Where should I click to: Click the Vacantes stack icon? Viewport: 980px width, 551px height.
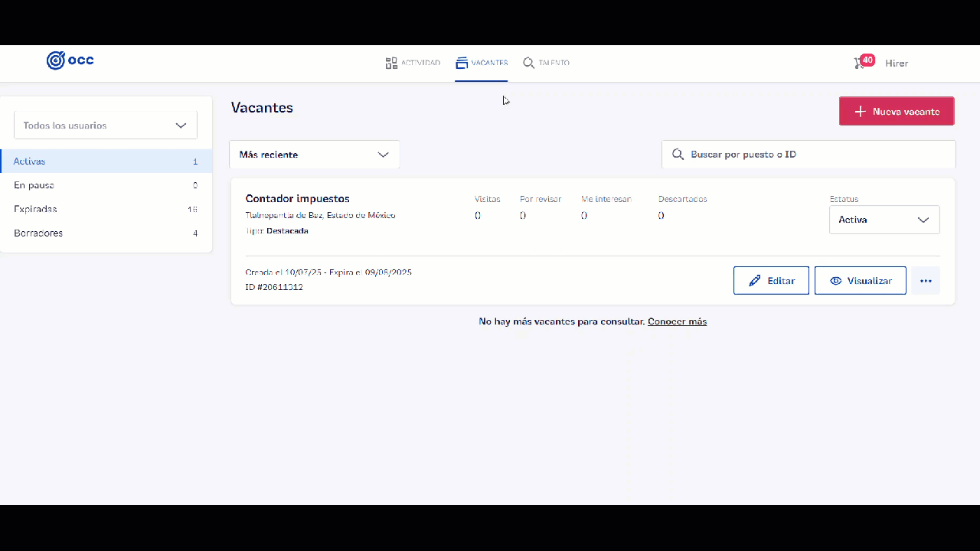[x=460, y=63]
